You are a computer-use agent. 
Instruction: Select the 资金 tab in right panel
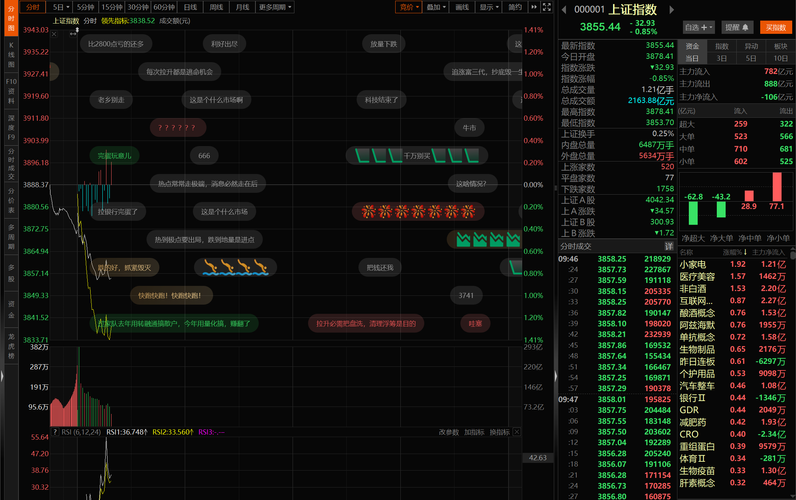(x=692, y=46)
